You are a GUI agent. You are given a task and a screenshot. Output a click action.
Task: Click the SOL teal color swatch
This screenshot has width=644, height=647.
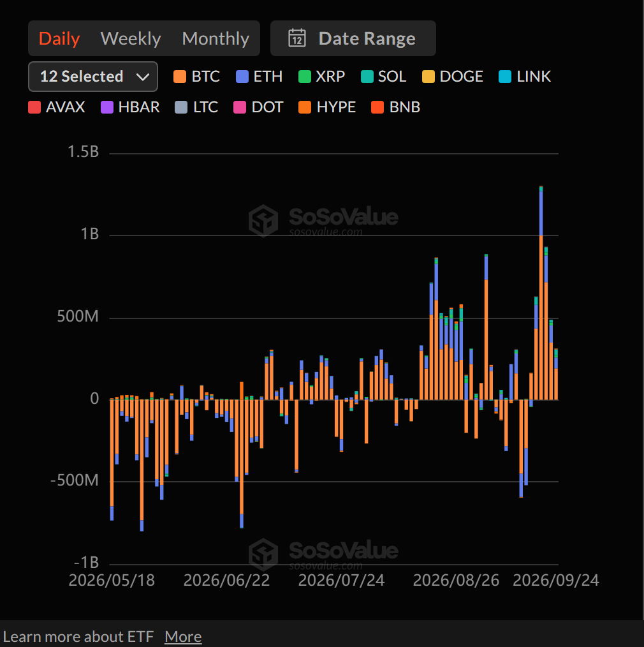(367, 77)
